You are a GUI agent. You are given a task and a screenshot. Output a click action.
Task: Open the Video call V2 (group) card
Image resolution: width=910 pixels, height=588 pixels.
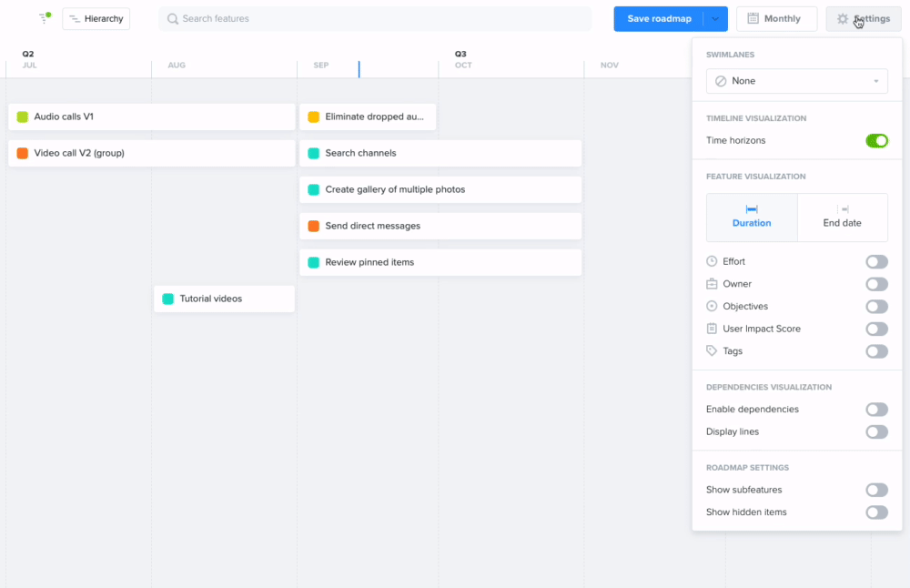coord(151,153)
